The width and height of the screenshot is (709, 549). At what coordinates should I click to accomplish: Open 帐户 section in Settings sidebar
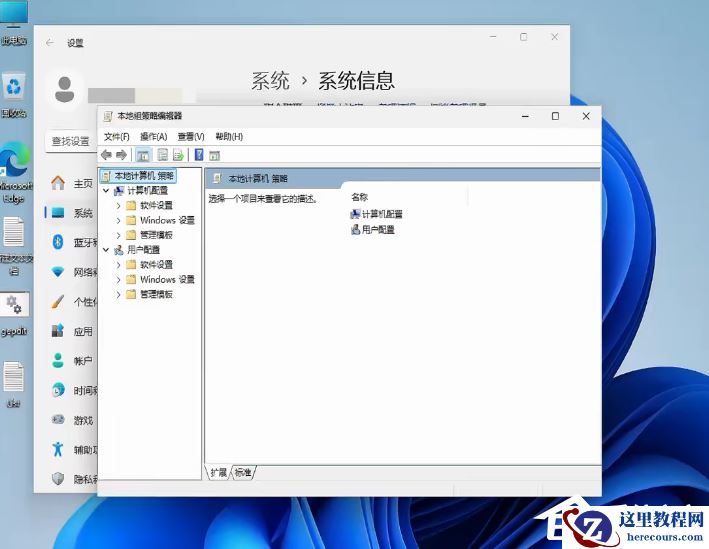coord(71,361)
